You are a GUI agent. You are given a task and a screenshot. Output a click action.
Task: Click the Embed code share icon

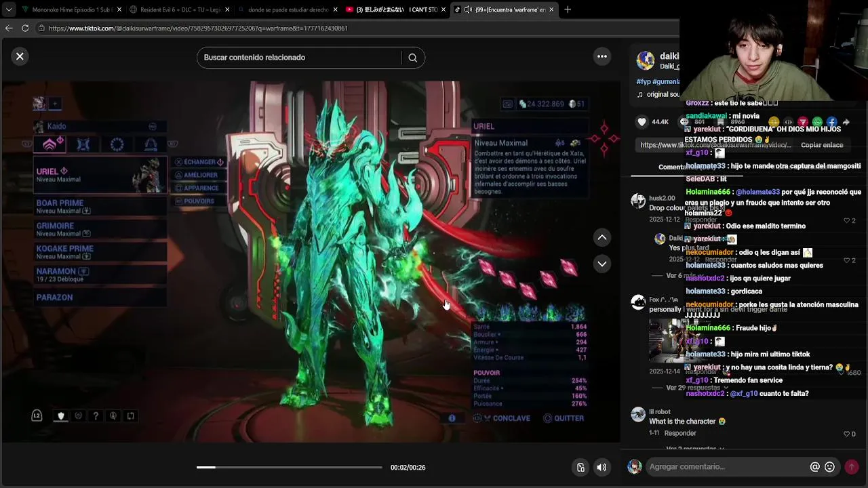click(x=788, y=122)
